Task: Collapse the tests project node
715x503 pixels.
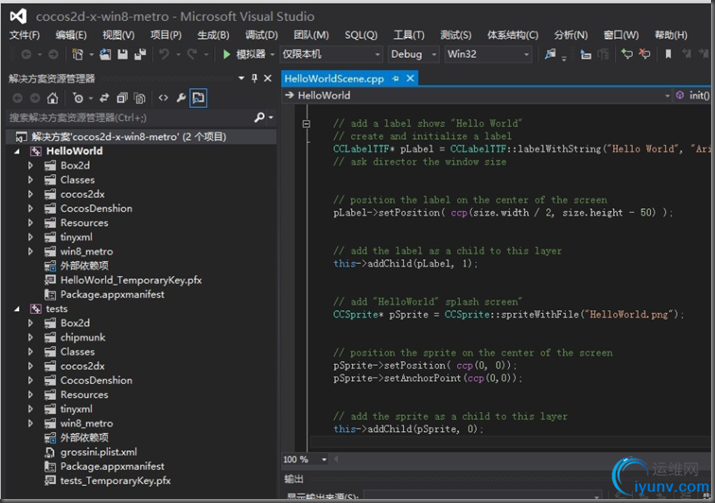Action: [x=17, y=309]
